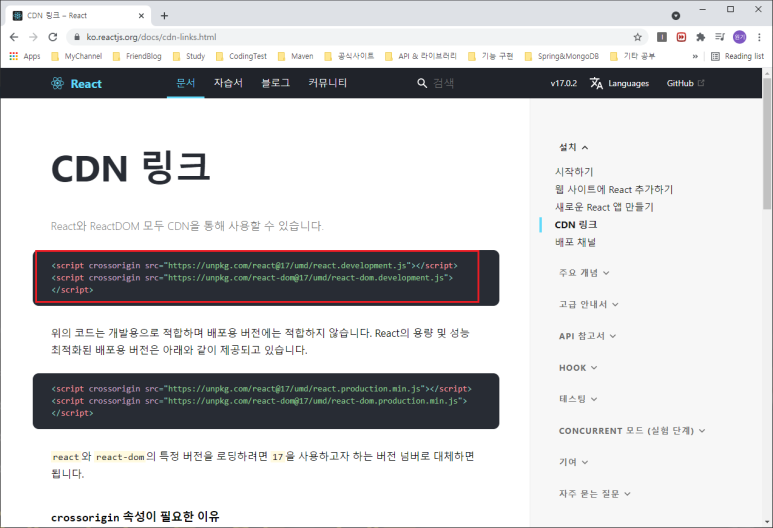Screen dimensions: 773x528
Task: Open Chrome three-dot menu
Action: click(x=759, y=37)
